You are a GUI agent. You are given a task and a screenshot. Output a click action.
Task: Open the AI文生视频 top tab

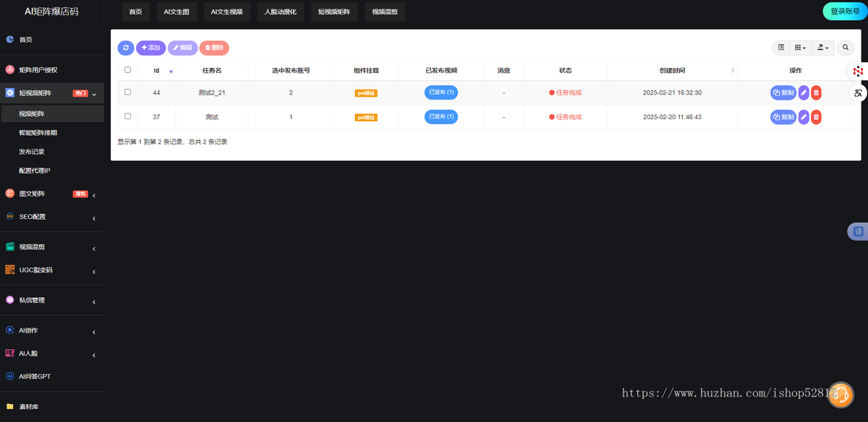click(x=226, y=12)
